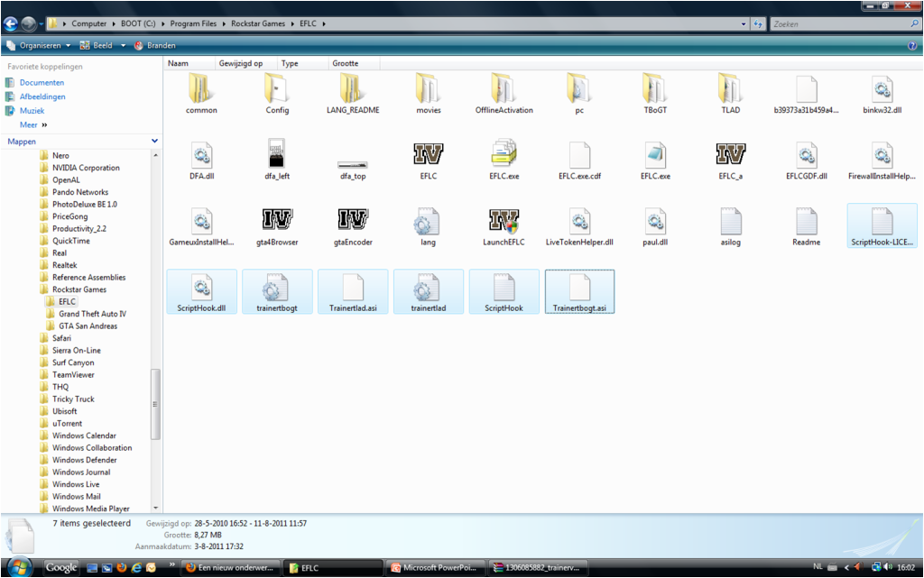Select the Readme text file
Viewport: 924px width, 578px height.
pos(806,226)
